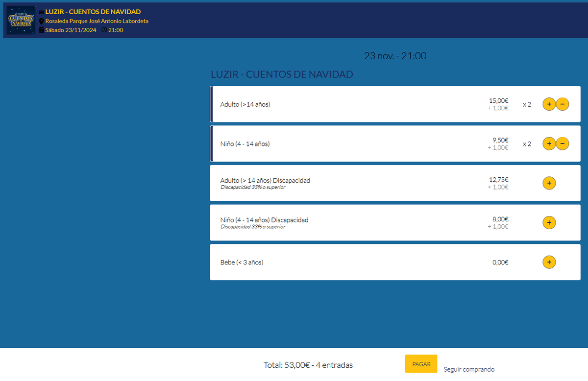Follow the Seguir comprando link
This screenshot has width=588, height=381.
(469, 369)
